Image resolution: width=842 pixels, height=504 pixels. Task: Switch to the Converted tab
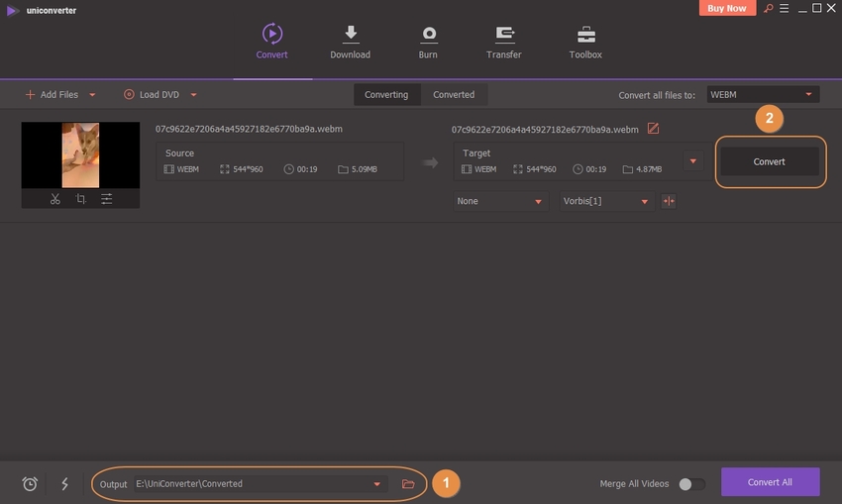[454, 95]
